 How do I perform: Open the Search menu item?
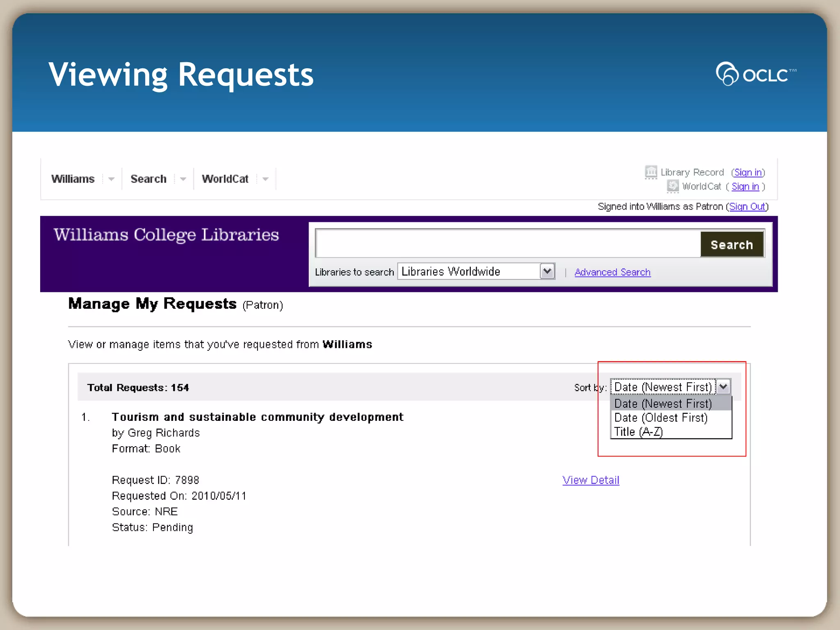pyautogui.click(x=148, y=179)
